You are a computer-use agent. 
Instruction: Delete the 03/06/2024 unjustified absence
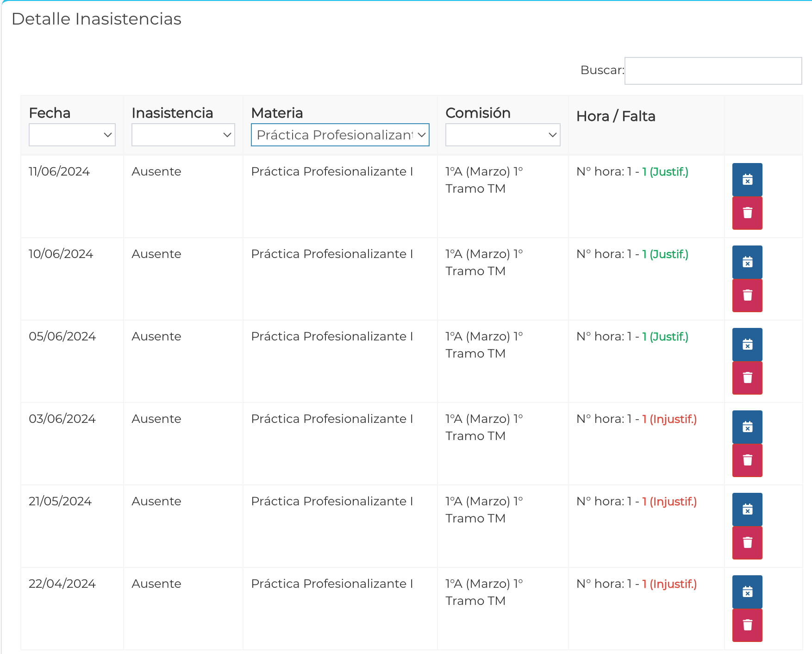(747, 460)
